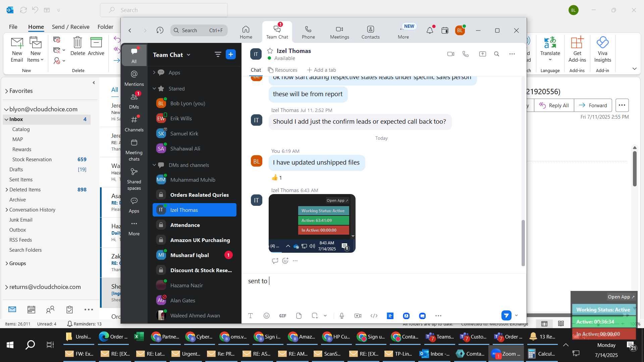This screenshot has height=362, width=644.
Task: Add reaction to Izel's screenshot message
Action: point(285,261)
